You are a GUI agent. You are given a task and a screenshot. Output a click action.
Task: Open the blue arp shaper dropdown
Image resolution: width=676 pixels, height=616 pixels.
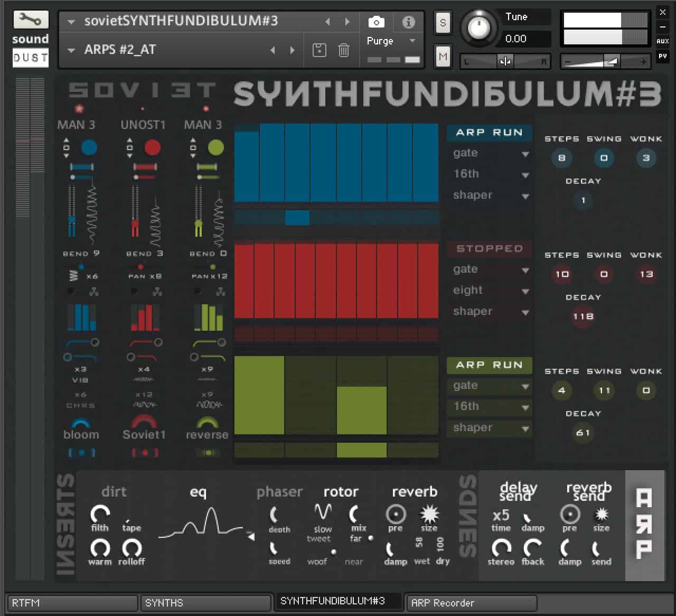click(x=489, y=195)
